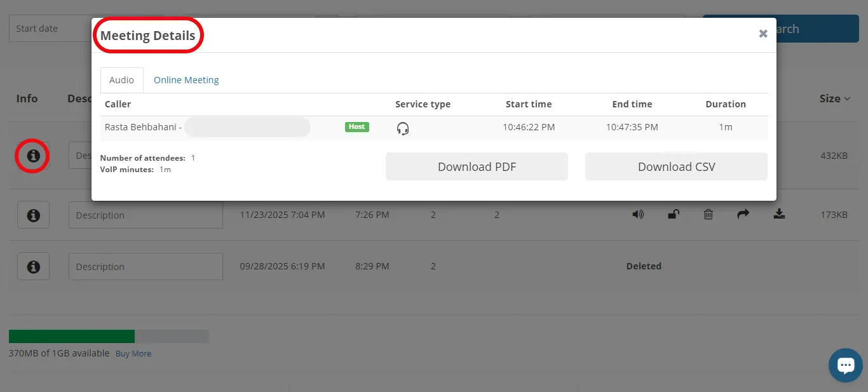Delete the 11/23/2025 recording with trash icon

pos(708,215)
